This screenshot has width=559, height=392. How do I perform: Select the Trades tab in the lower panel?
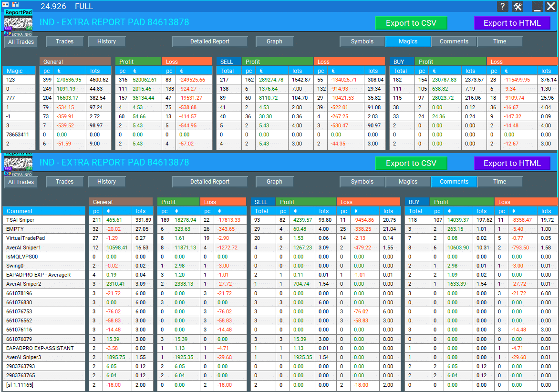point(64,182)
